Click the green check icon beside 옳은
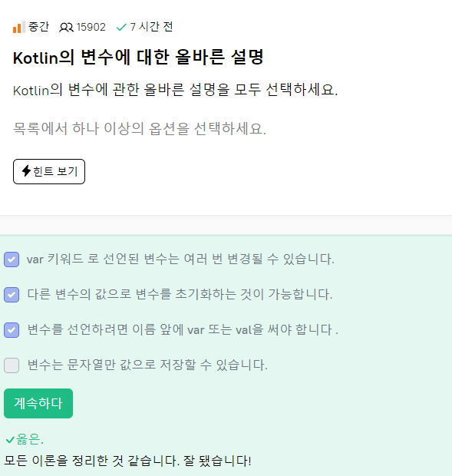The image size is (452, 476). (x=10, y=439)
